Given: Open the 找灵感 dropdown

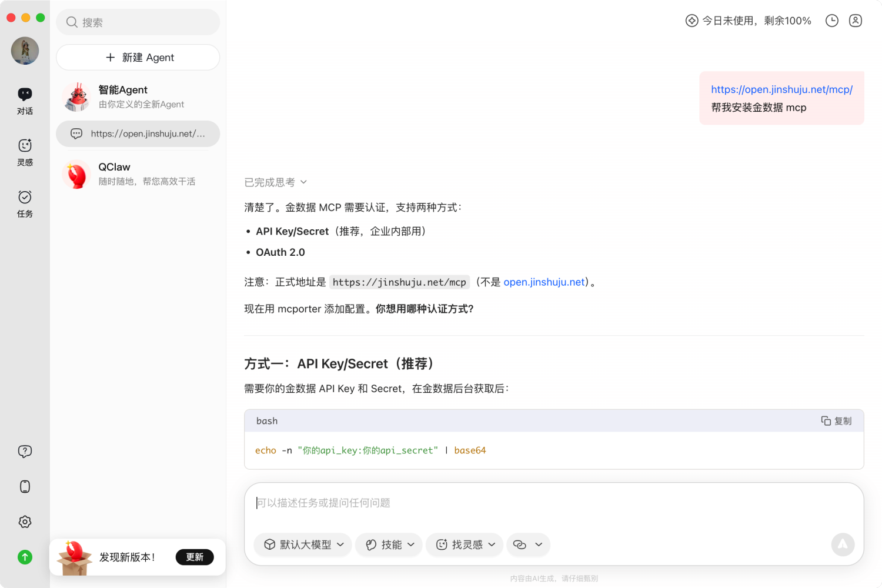Looking at the screenshot, I should pyautogui.click(x=465, y=544).
